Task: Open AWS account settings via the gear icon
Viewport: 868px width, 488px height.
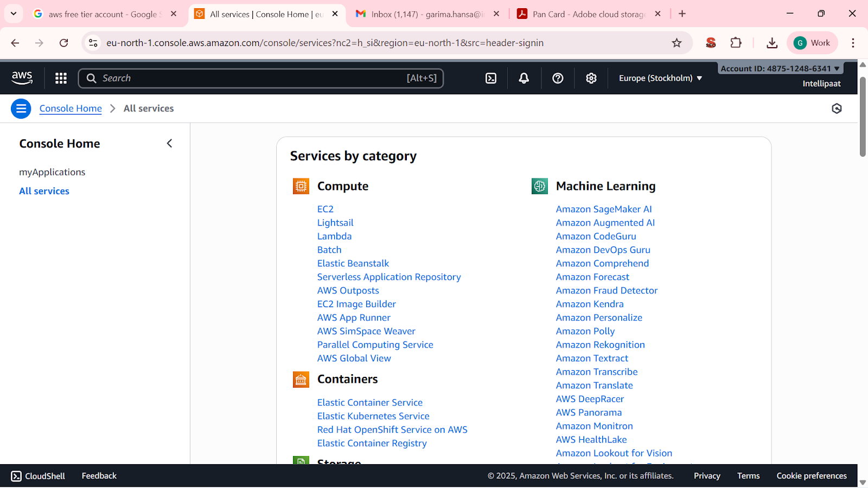Action: click(591, 78)
